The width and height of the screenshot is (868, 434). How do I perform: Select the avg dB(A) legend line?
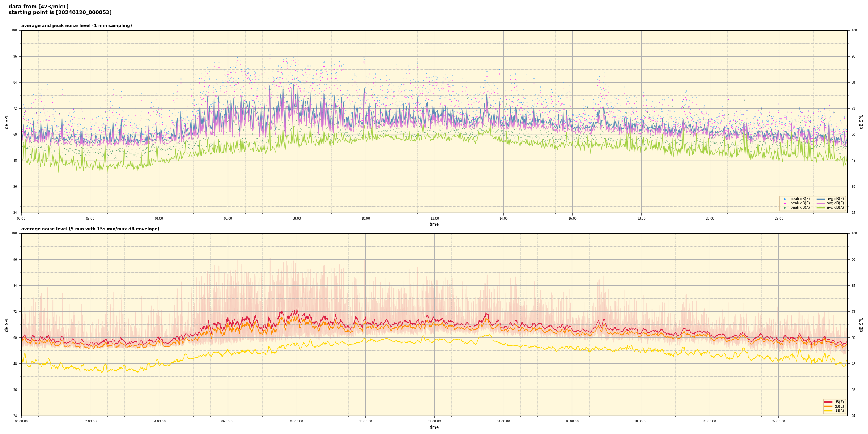click(x=821, y=208)
